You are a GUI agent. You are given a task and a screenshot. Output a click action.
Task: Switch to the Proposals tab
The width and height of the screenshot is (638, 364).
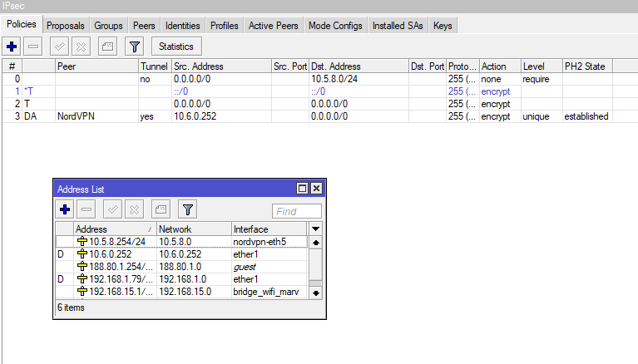pos(65,26)
